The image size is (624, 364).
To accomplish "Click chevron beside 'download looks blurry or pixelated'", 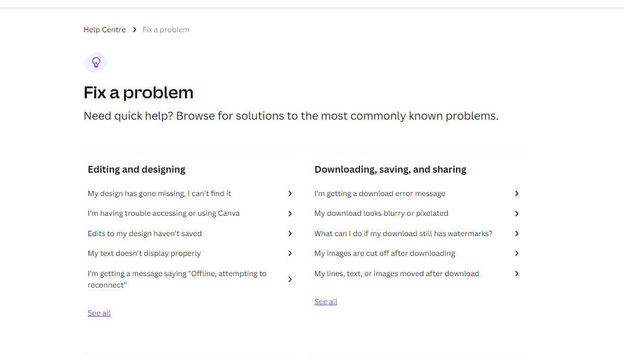I will coord(517,214).
